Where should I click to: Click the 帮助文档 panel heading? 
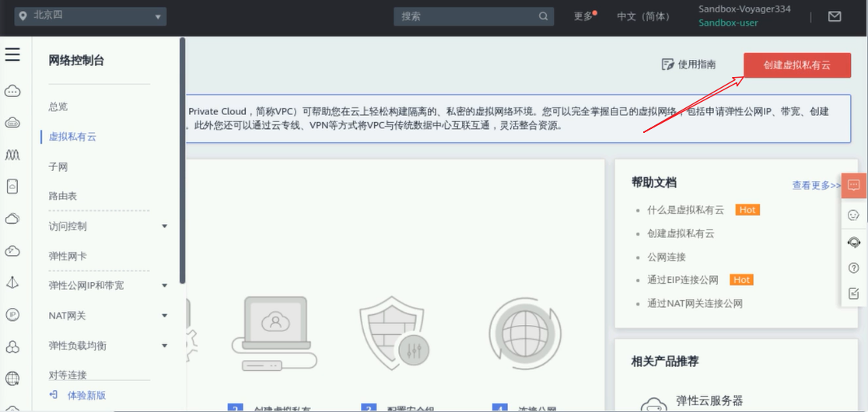pos(654,183)
